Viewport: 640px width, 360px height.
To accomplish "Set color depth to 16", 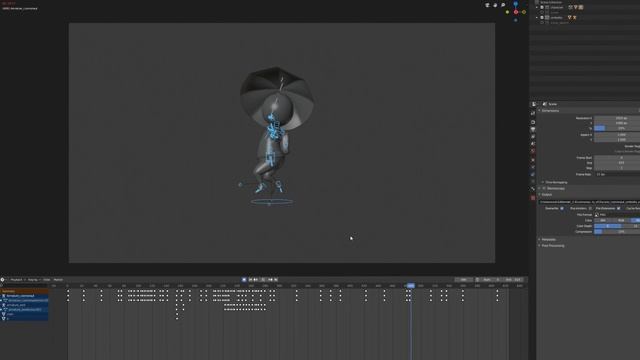I will coord(631,226).
